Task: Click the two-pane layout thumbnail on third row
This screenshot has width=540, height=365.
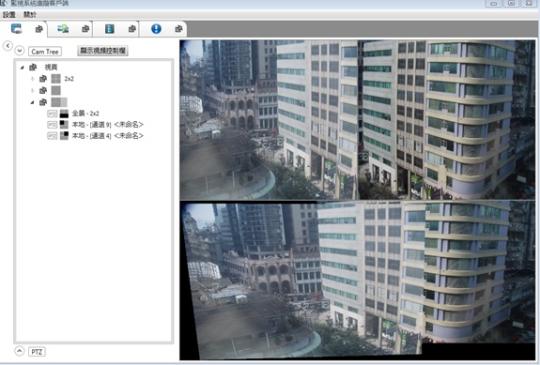Action: 59,102
